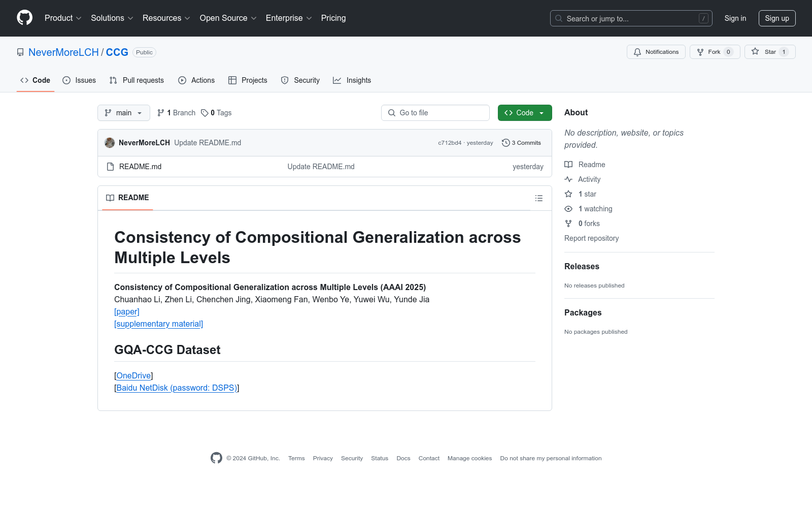Open the Activity link in About
This screenshot has width=812, height=508.
point(583,179)
